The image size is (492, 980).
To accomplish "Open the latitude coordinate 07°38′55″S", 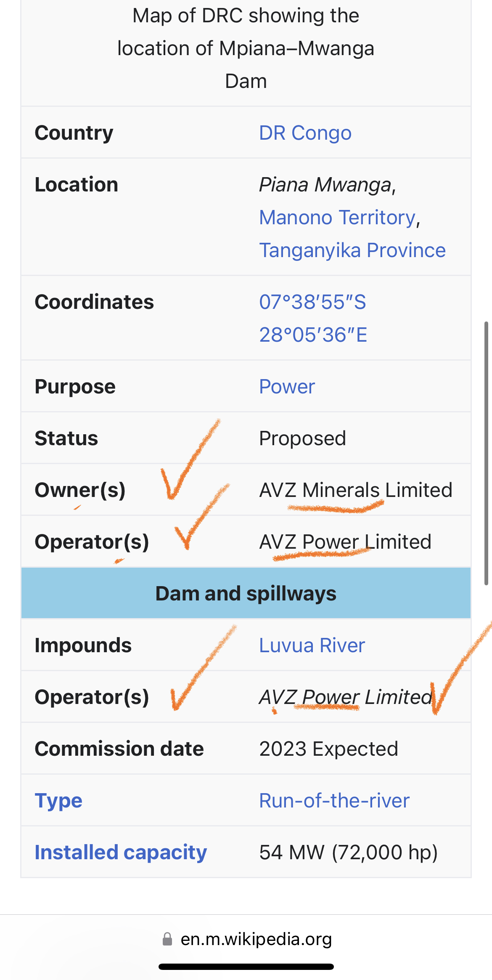I will click(312, 302).
